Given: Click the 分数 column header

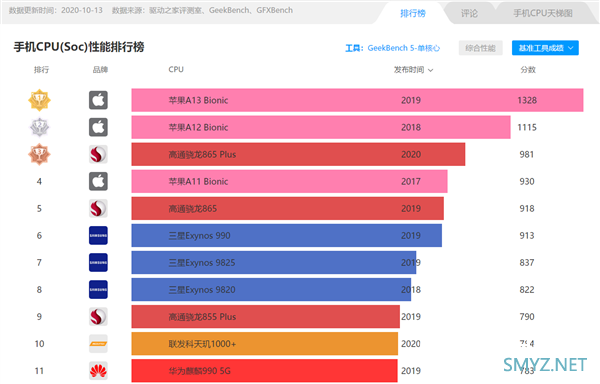Looking at the screenshot, I should 528,70.
